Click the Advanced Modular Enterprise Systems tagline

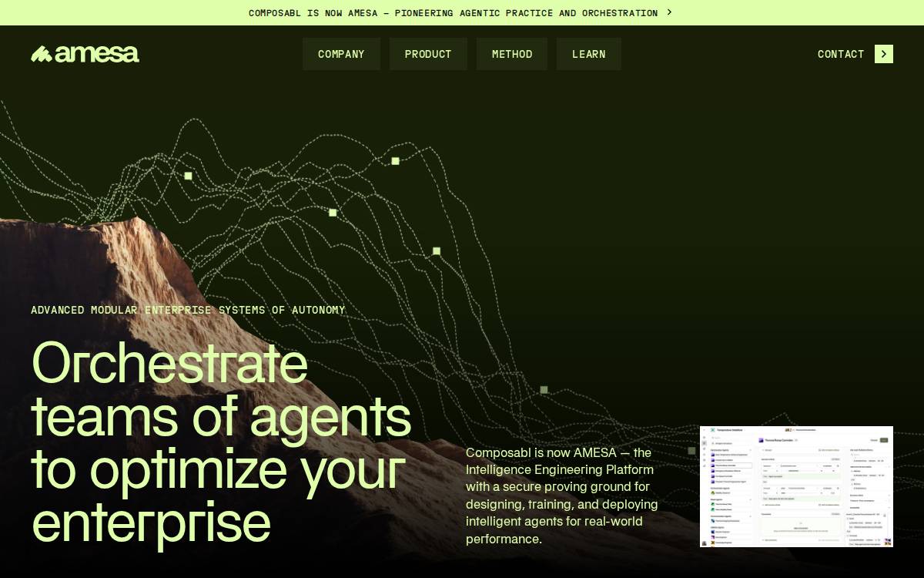188,310
